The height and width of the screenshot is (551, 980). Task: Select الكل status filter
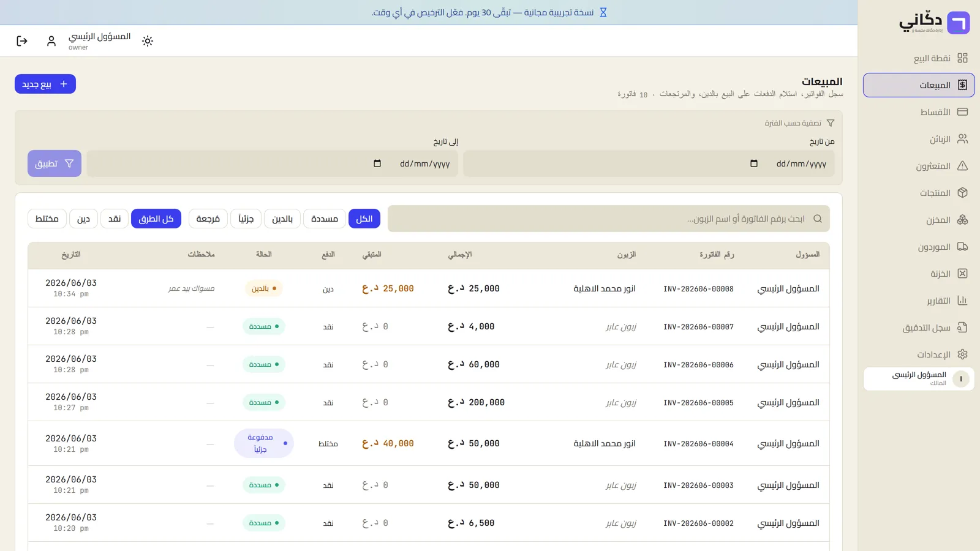tap(364, 219)
